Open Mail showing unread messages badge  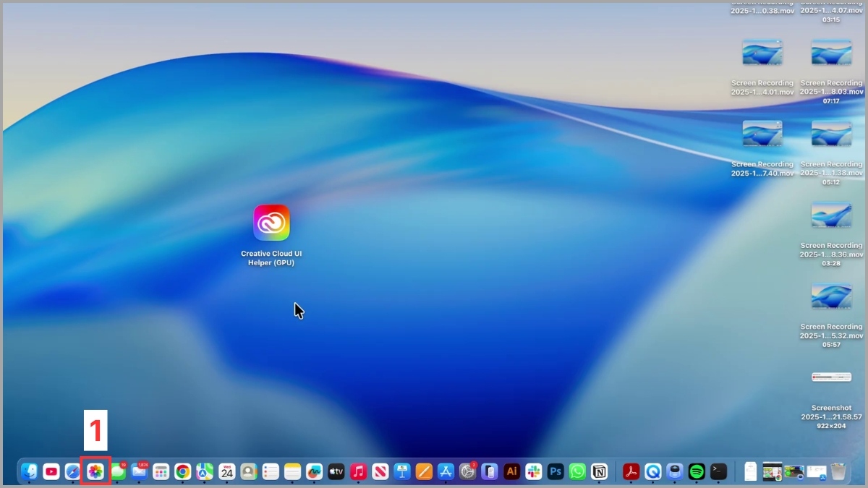click(139, 471)
